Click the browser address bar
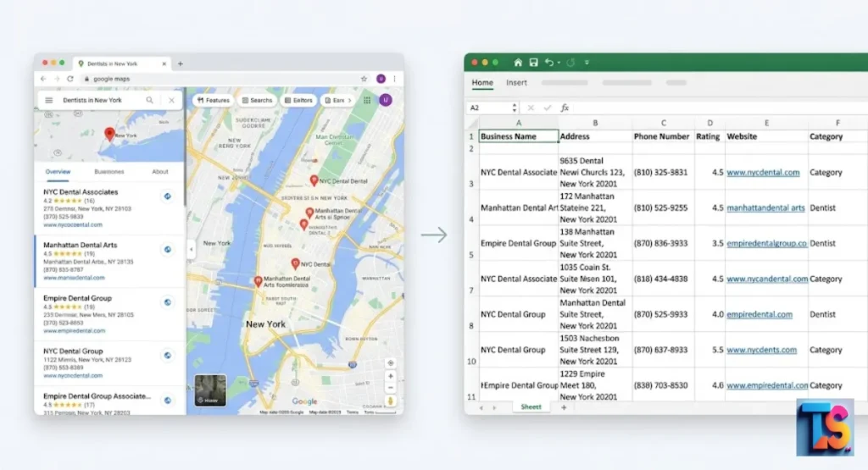 click(x=221, y=79)
